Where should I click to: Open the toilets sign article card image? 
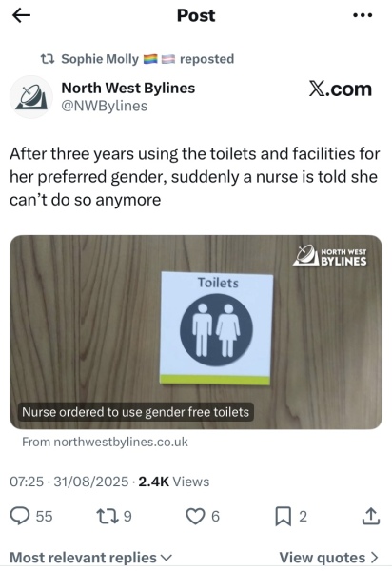[196, 332]
